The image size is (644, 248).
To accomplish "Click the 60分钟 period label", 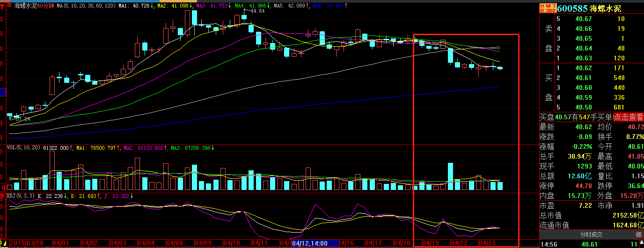I will (x=45, y=6).
